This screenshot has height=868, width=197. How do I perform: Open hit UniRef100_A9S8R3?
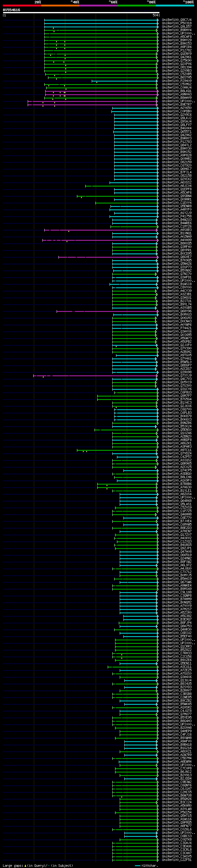coord(176,230)
